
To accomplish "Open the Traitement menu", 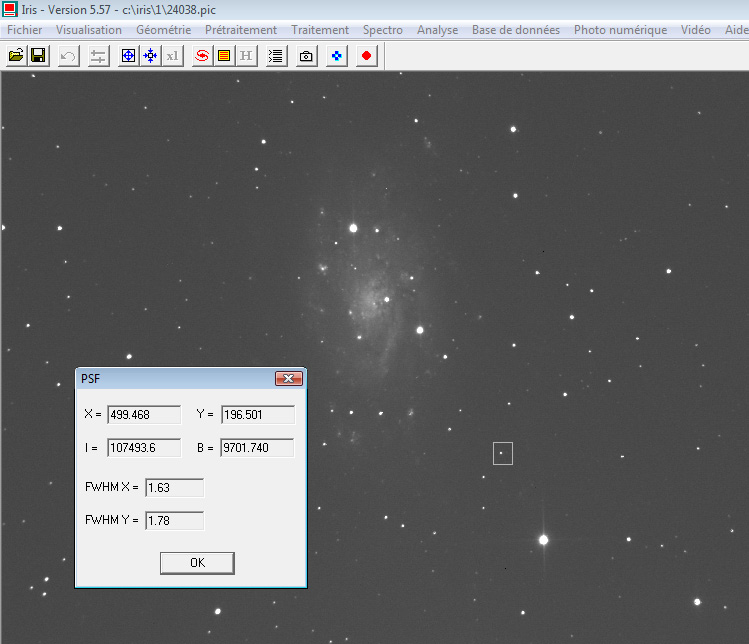I will (x=320, y=30).
